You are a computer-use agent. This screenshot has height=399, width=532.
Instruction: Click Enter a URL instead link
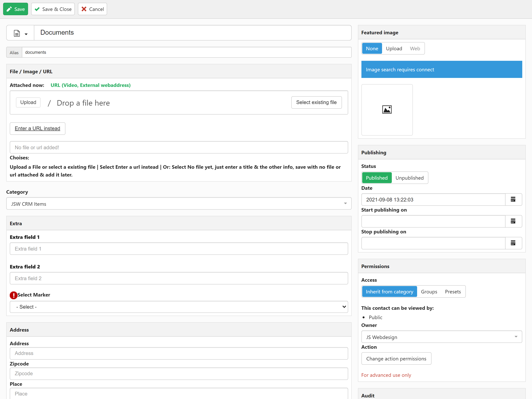[x=38, y=129]
